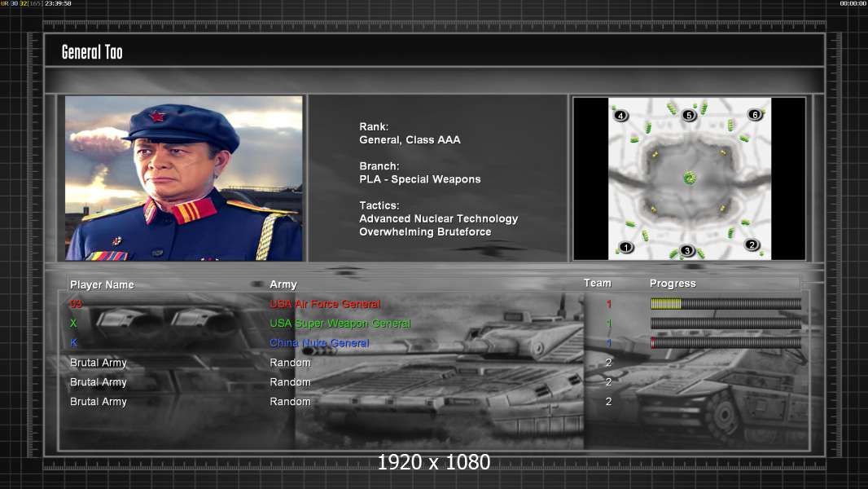Click the green marker at the minimap center

click(689, 178)
